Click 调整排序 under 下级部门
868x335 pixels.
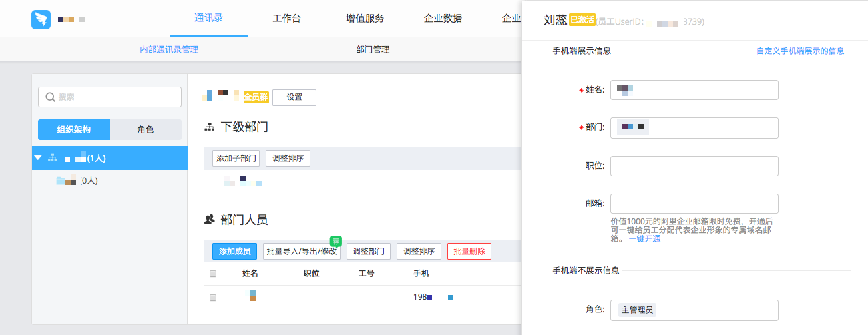point(288,159)
